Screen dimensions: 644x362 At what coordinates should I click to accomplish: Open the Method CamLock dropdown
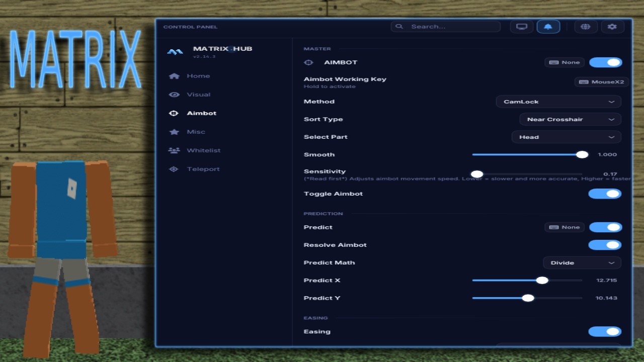pos(558,102)
